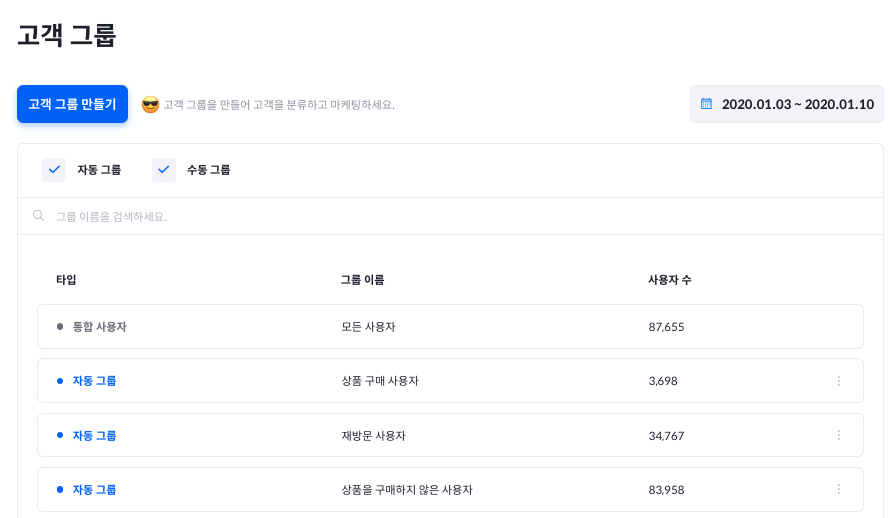Click the 그룹 이름 column header
The height and width of the screenshot is (518, 892).
[362, 280]
